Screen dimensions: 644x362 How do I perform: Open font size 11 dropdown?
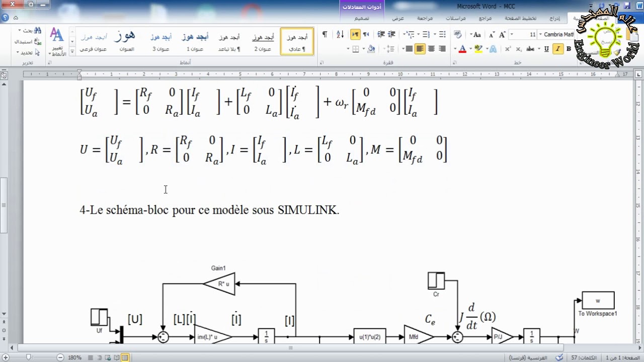point(512,35)
